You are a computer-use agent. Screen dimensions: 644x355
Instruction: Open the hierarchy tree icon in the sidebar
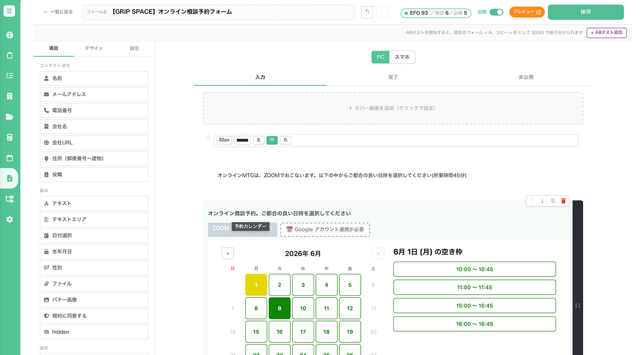click(9, 199)
